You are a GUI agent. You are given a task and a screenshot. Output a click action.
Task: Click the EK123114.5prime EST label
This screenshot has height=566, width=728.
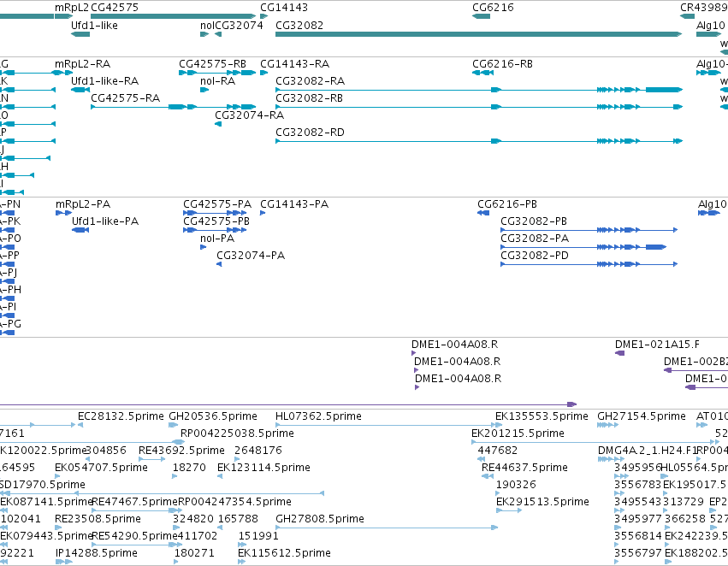pyautogui.click(x=263, y=468)
